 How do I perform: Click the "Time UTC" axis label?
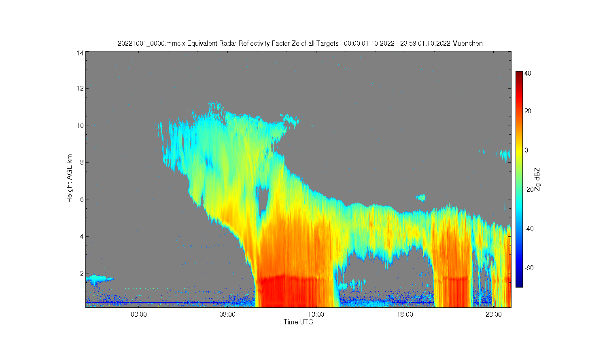(x=298, y=322)
